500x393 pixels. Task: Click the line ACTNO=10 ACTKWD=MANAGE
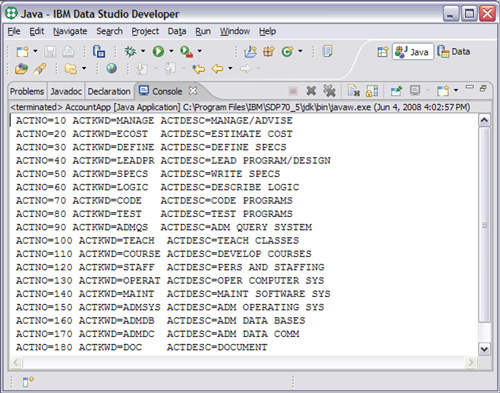pos(154,120)
